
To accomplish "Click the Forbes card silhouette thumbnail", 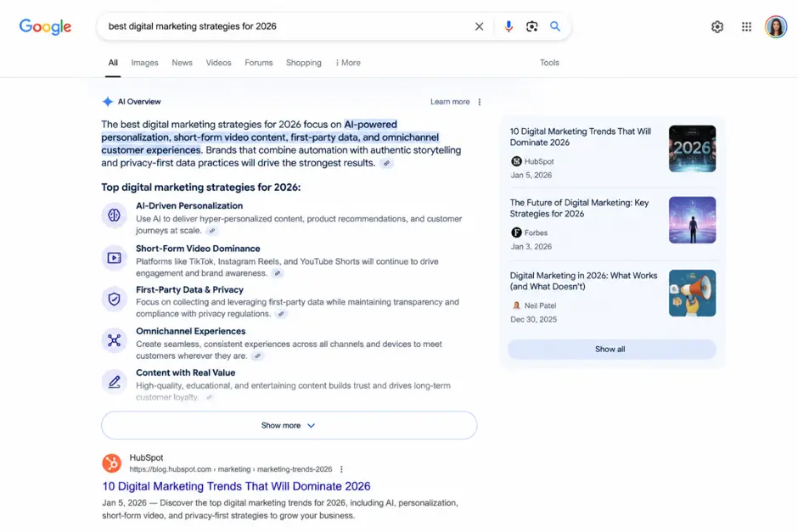I will pyautogui.click(x=692, y=220).
